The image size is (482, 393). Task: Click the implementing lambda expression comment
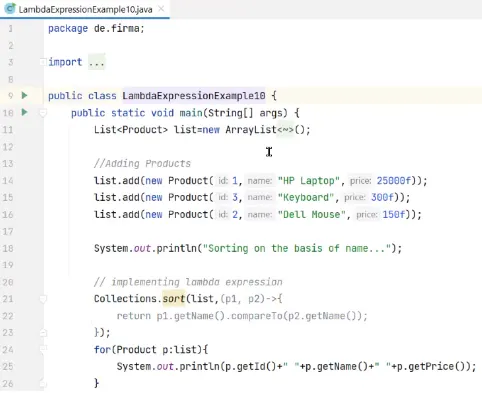188,282
